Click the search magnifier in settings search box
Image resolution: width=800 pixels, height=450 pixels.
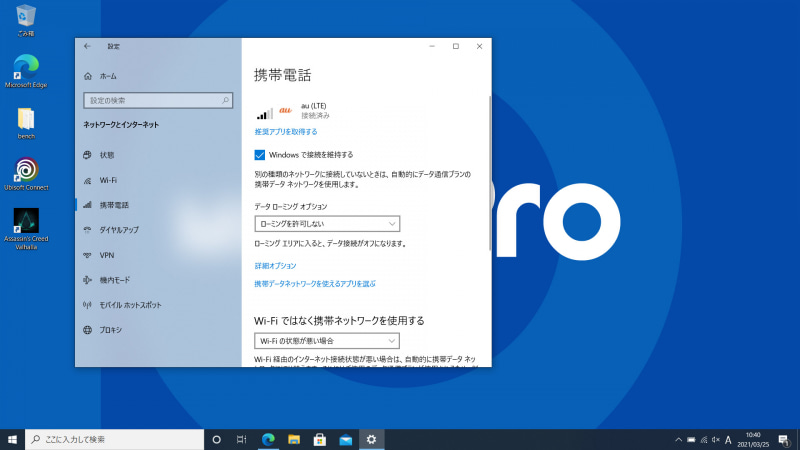(x=226, y=101)
